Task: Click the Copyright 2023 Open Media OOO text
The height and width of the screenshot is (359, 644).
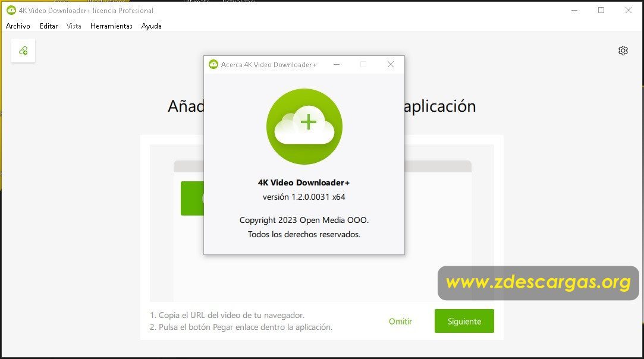Action: point(304,220)
